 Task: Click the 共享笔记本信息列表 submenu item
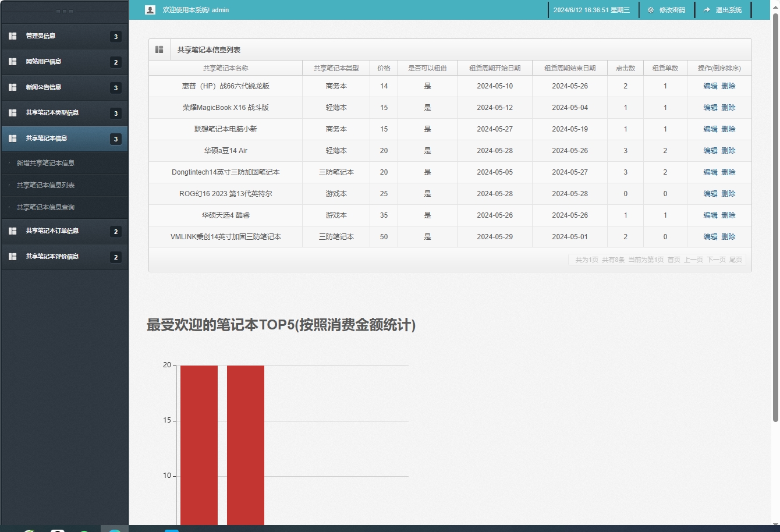[x=46, y=185]
